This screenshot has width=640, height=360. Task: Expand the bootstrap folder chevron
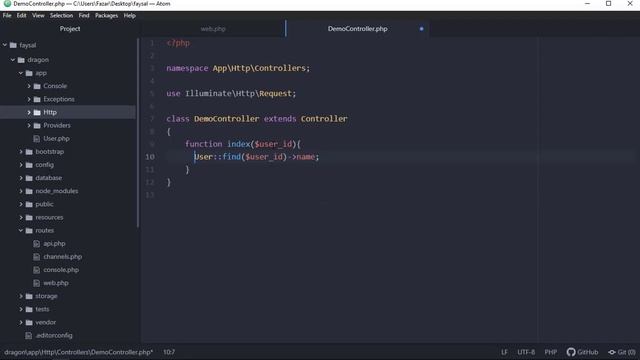21,151
